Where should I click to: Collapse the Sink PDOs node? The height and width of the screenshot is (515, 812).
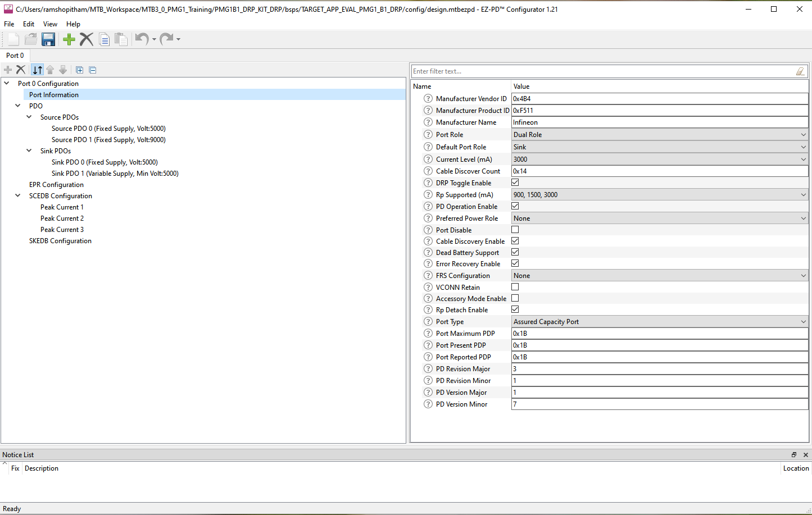coord(29,151)
